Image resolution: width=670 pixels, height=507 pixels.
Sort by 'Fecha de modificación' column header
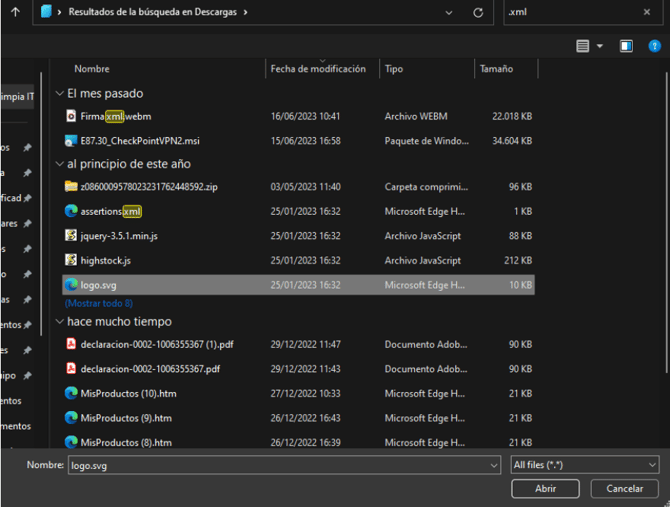click(318, 69)
